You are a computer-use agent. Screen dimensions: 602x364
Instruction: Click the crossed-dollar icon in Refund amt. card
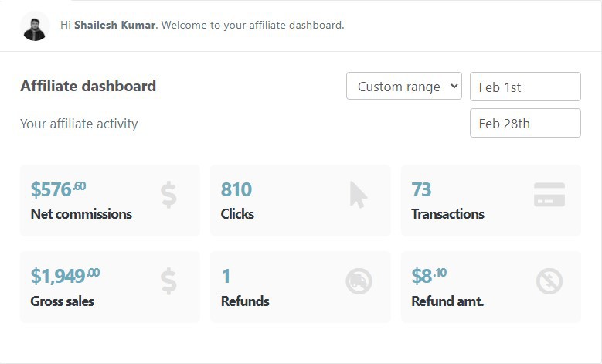coord(549,281)
